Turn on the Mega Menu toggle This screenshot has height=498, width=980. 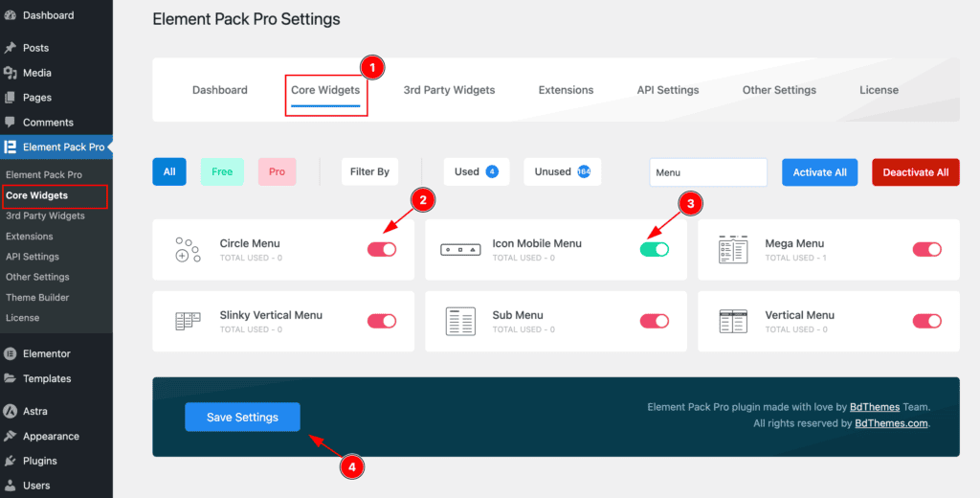pos(926,250)
